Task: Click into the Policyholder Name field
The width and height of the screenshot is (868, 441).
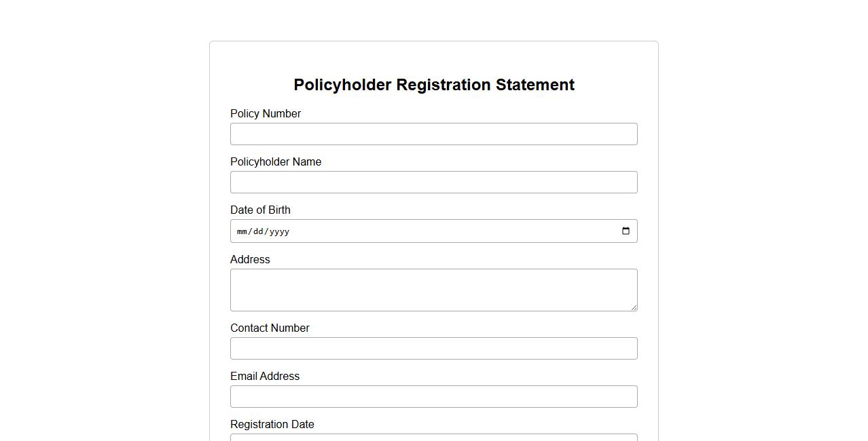Action: coord(433,183)
